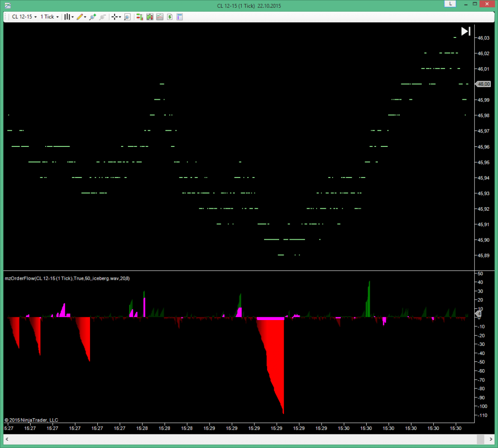Open the chart Properties icon

click(180, 17)
